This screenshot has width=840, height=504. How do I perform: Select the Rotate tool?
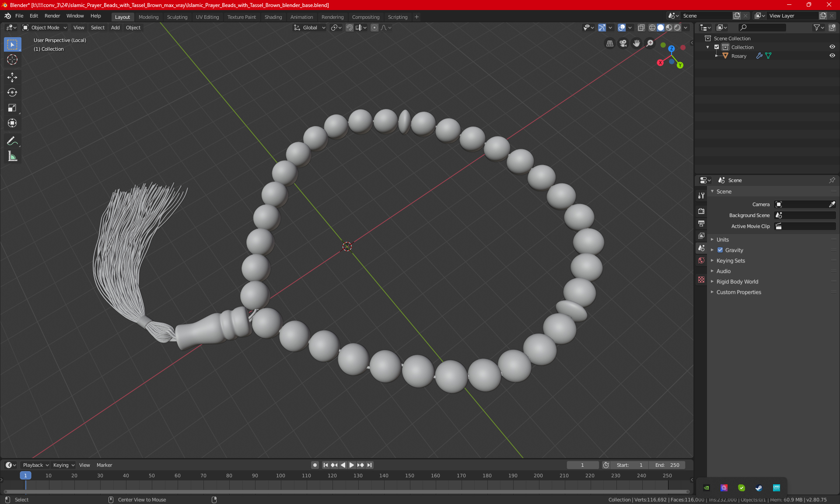pos(12,92)
